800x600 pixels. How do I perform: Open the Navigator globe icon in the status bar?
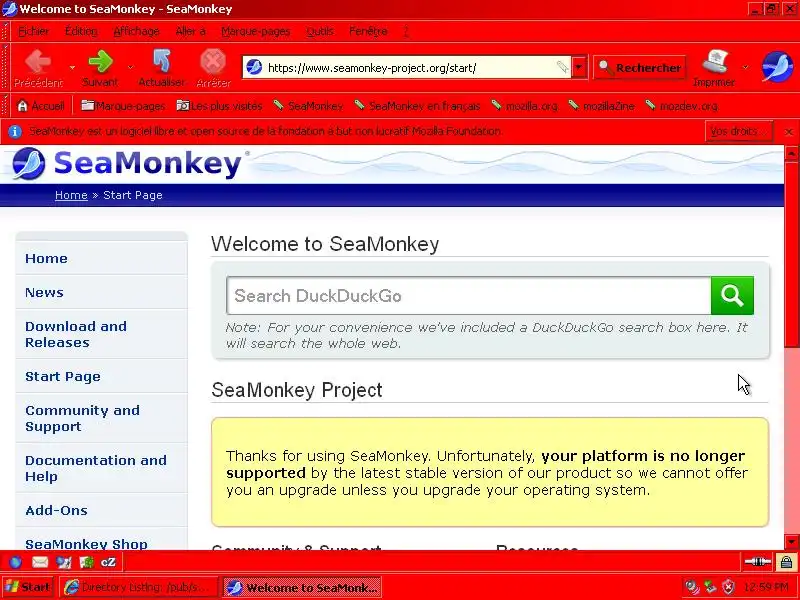click(x=15, y=562)
